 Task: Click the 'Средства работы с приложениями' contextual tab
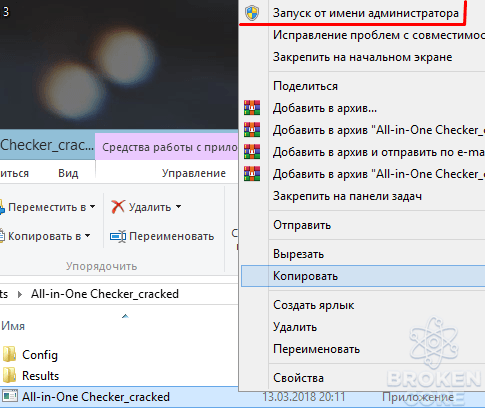[x=167, y=147]
